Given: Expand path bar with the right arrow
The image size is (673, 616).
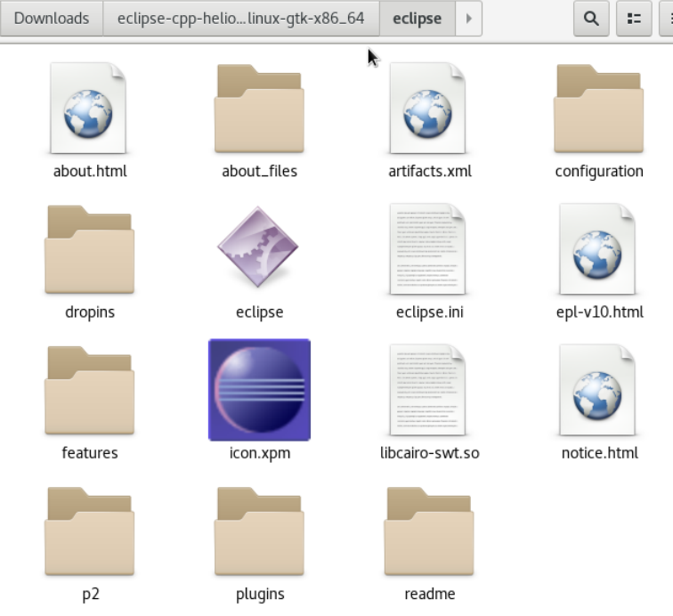Looking at the screenshot, I should [468, 18].
